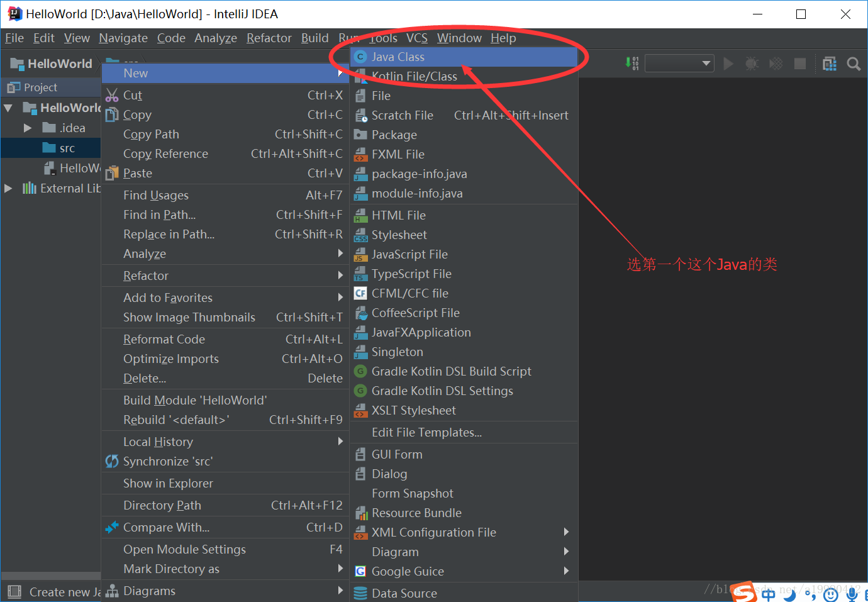Click the Paste clipboard icon
The width and height of the screenshot is (868, 602).
[112, 173]
